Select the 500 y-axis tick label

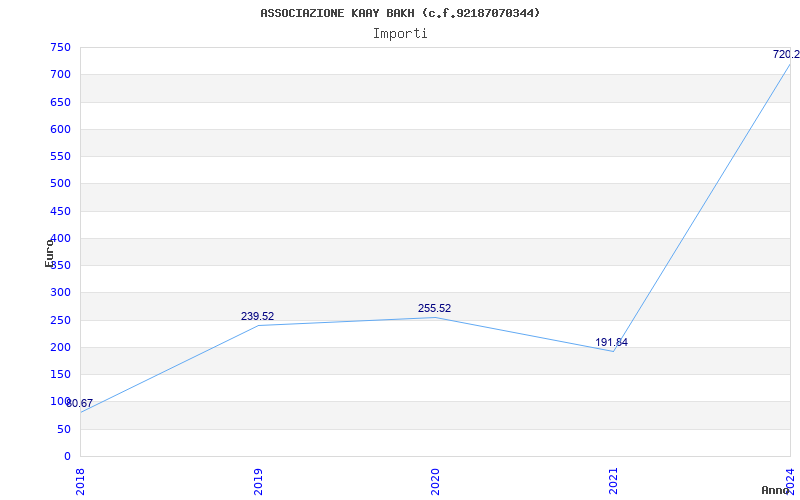click(60, 184)
